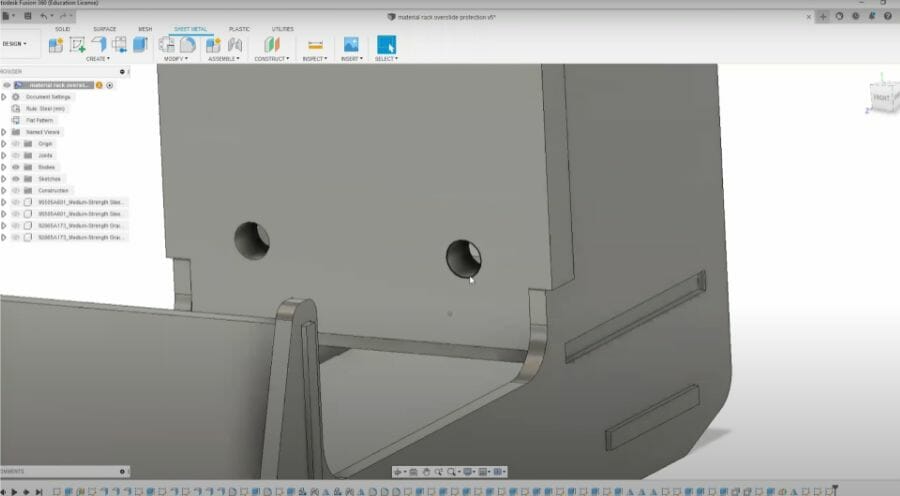The height and width of the screenshot is (496, 900).
Task: Select the Pan hand icon in navigation bar
Action: pyautogui.click(x=426, y=472)
